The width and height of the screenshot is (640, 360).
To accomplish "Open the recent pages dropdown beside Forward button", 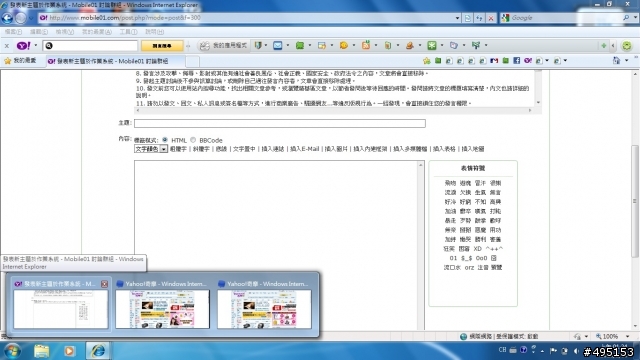I will (31, 18).
